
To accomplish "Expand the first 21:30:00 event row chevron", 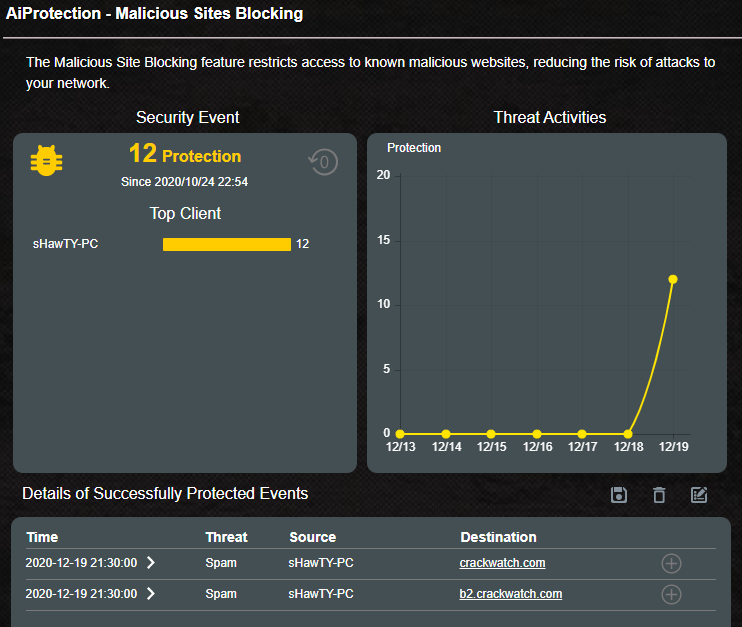I will 151,563.
